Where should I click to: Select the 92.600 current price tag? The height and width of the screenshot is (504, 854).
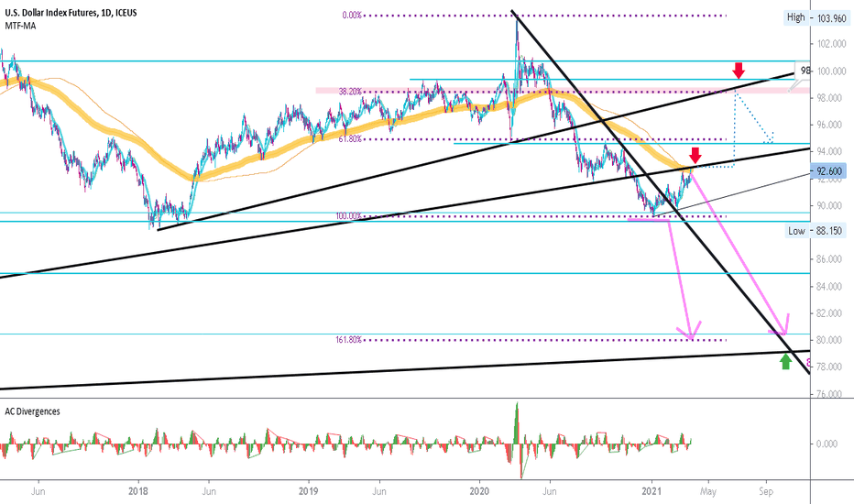tap(828, 171)
